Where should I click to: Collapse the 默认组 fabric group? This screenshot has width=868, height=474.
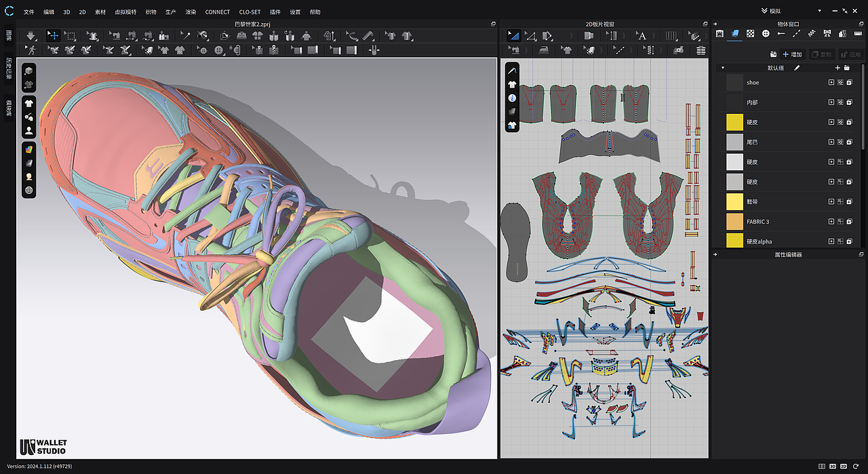(723, 68)
